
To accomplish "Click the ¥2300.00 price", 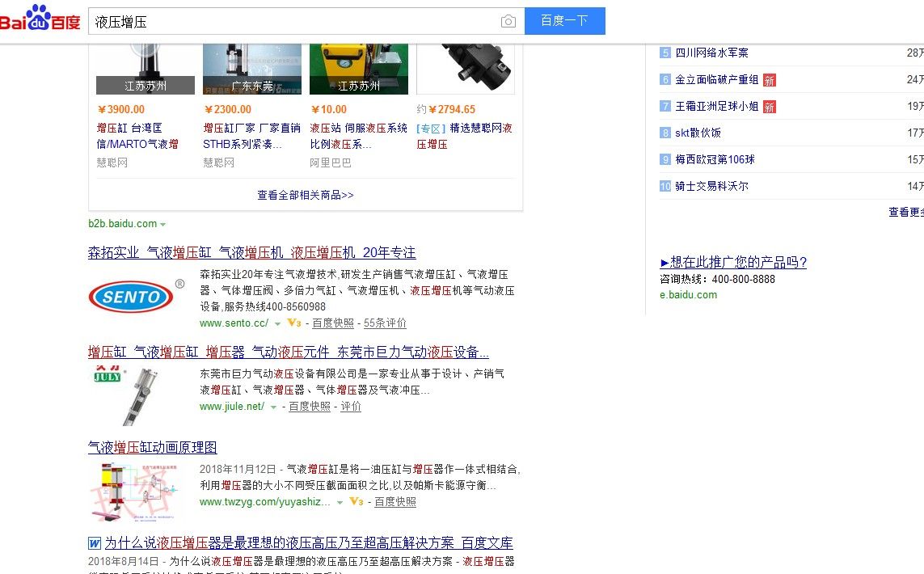I will coord(227,110).
